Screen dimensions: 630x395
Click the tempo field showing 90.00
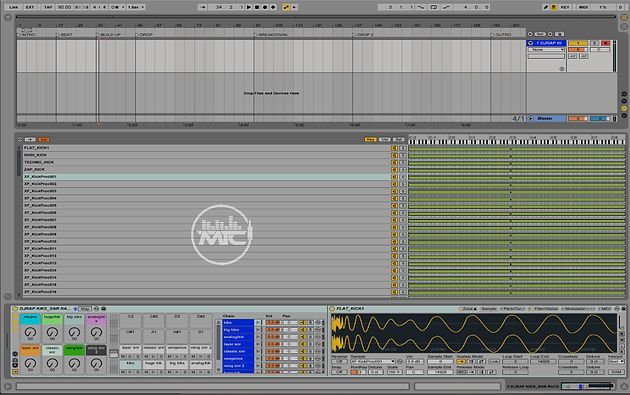pyautogui.click(x=64, y=7)
